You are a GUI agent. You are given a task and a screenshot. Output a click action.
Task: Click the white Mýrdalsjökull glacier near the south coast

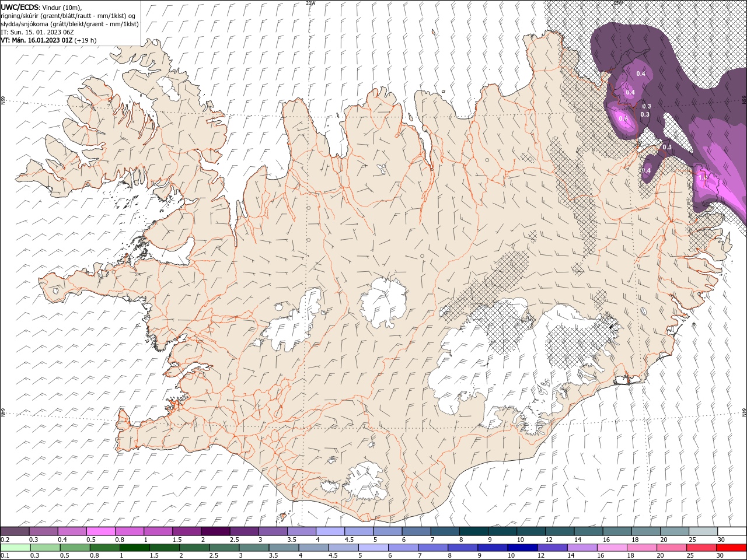point(366,482)
